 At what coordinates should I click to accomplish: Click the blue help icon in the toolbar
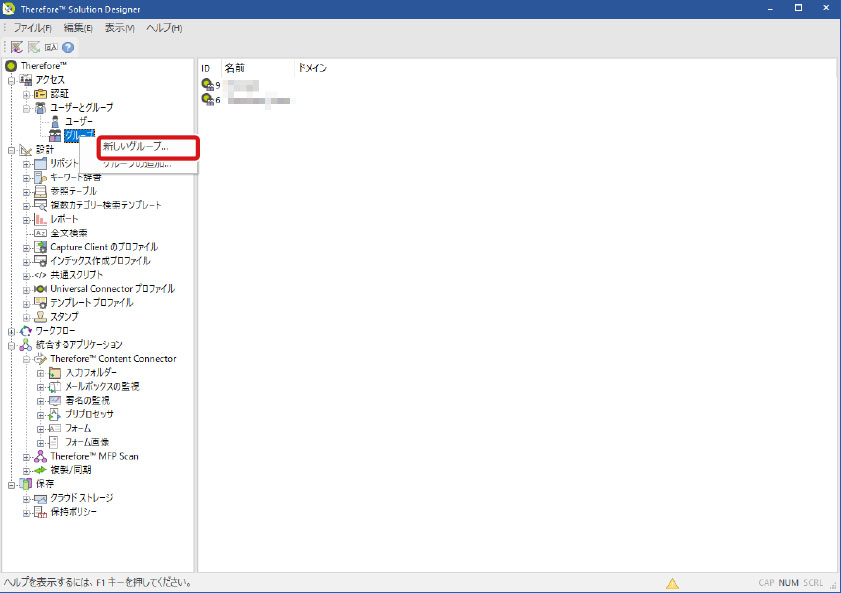(x=68, y=47)
